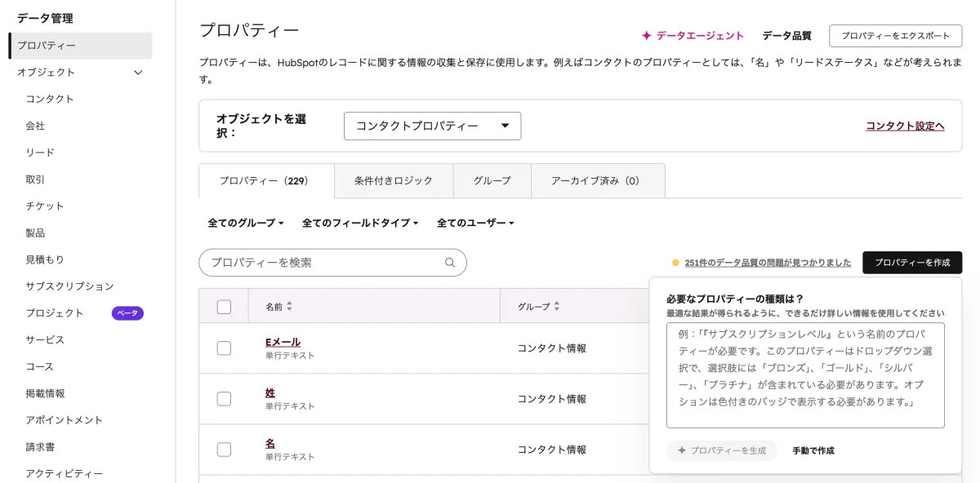This screenshot has width=980, height=483.
Task: Check the 名 row checkbox
Action: (225, 449)
